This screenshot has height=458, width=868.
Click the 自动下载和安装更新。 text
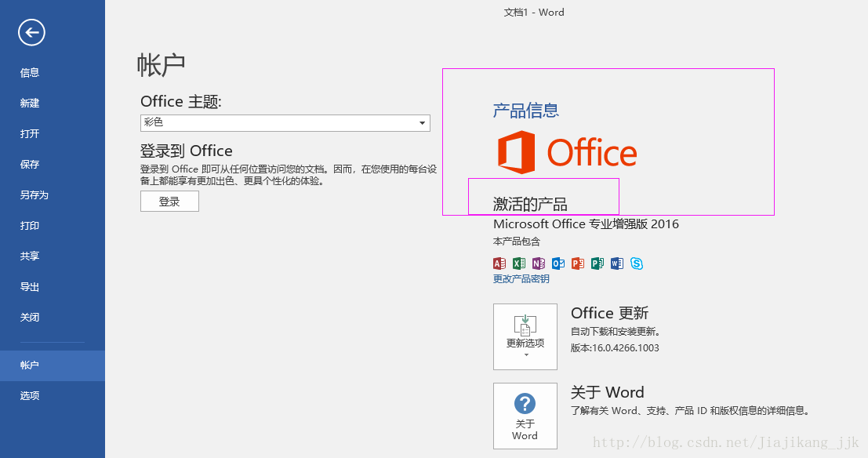pos(616,332)
